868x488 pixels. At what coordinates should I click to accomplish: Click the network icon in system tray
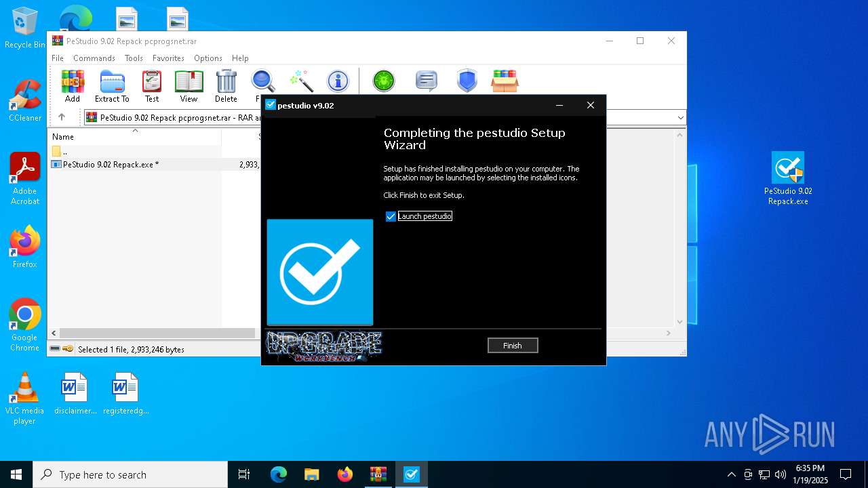[x=764, y=474]
